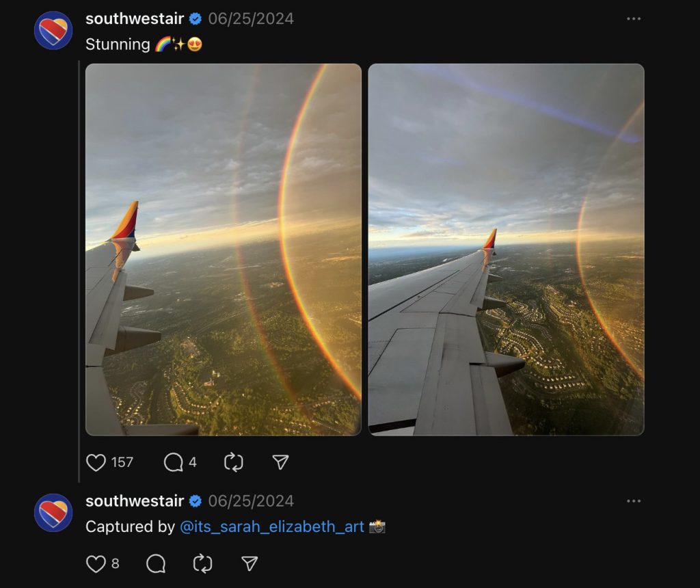Open more options on the 'Captured by' post
This screenshot has width=700, height=588.
(x=634, y=501)
